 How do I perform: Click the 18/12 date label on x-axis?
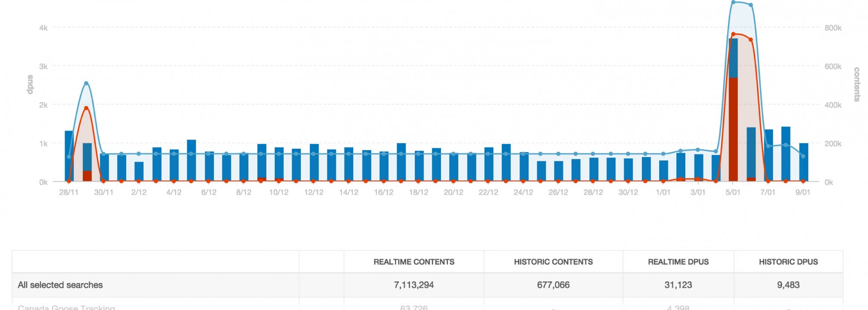click(418, 192)
